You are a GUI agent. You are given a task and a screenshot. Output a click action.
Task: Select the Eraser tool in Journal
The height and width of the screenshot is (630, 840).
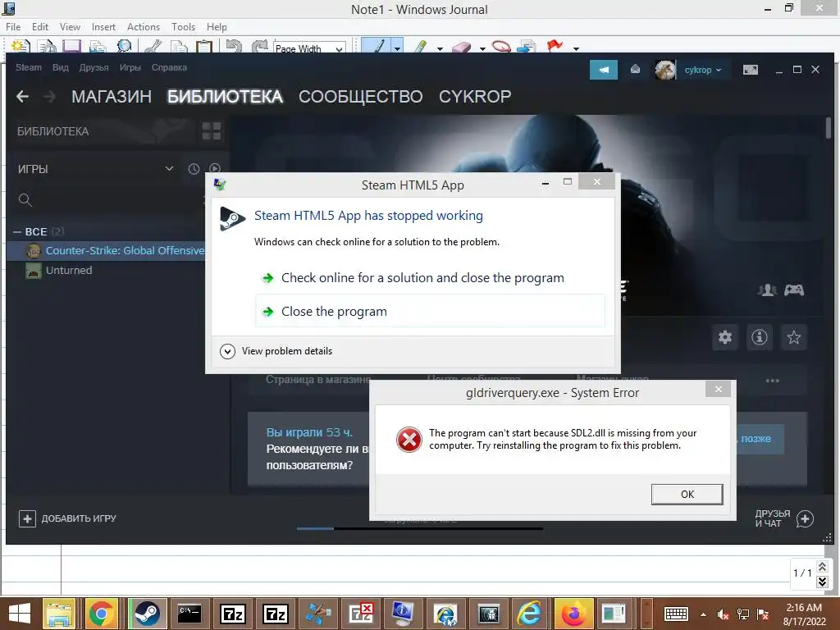[x=461, y=47]
